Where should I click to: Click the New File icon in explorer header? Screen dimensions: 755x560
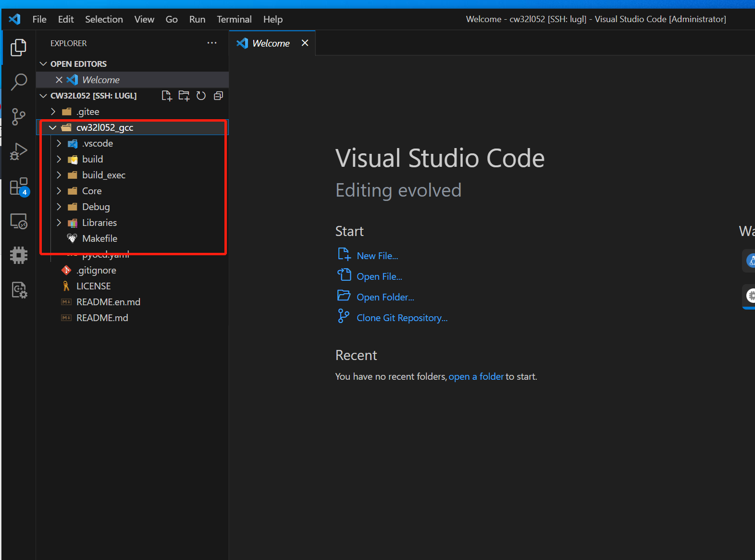(x=166, y=96)
